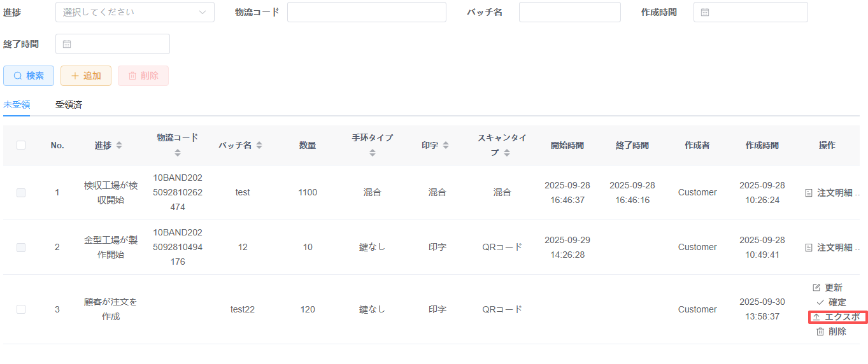Viewport: 868px width, 364px height.
Task: Open the 進捗 dropdown selector
Action: click(135, 12)
